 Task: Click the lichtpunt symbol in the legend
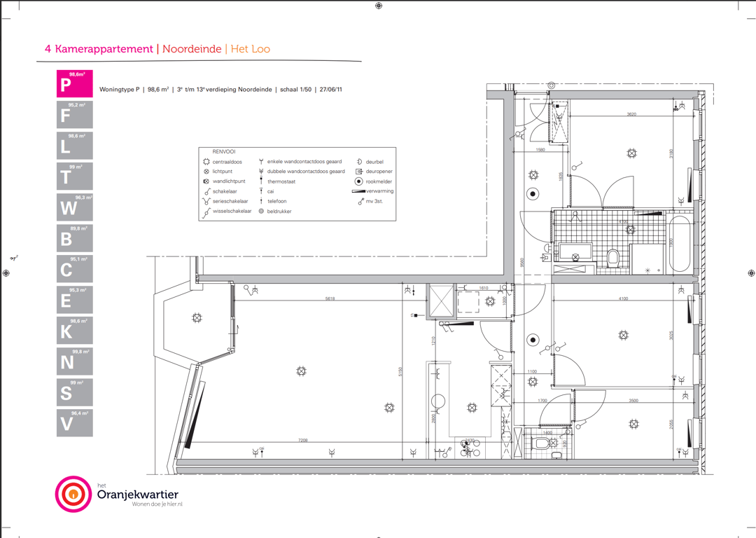click(206, 172)
